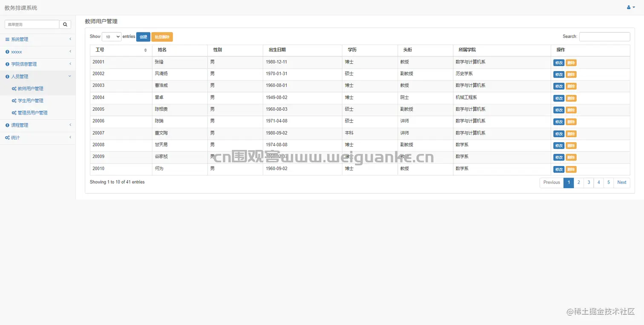Go to pagination page 5

point(609,183)
